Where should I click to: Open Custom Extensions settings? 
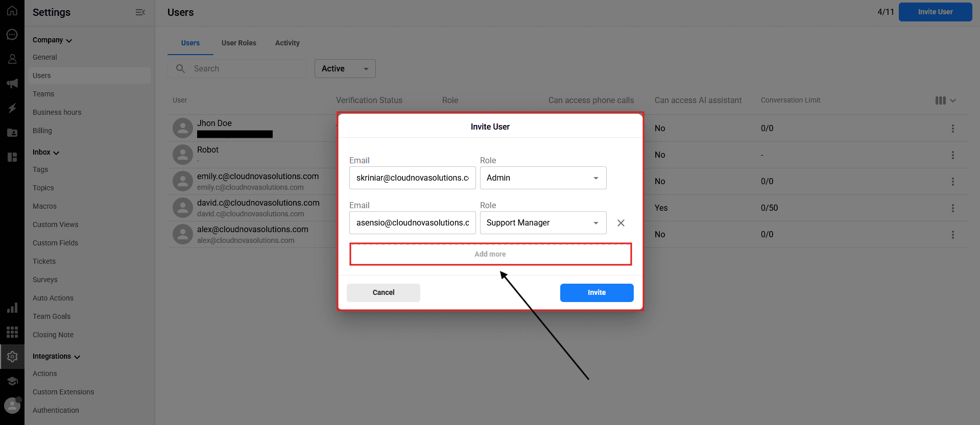click(63, 392)
